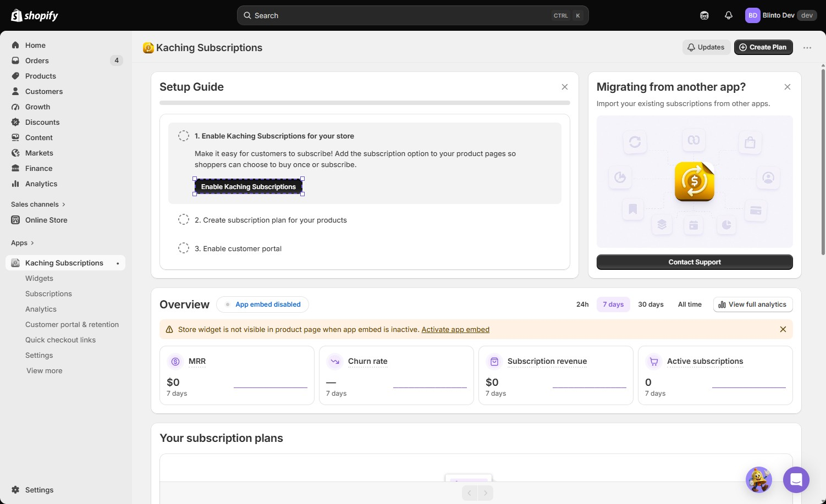Toggle step 1 completion circle
The width and height of the screenshot is (826, 504).
(184, 136)
